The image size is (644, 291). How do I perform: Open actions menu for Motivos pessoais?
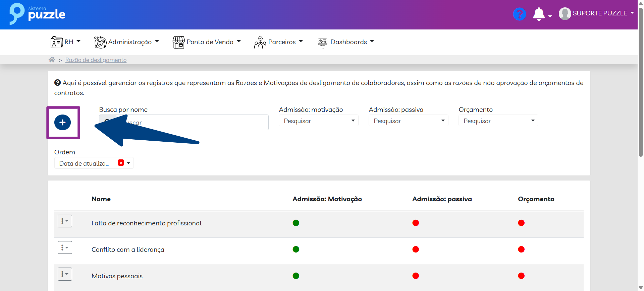click(x=65, y=274)
